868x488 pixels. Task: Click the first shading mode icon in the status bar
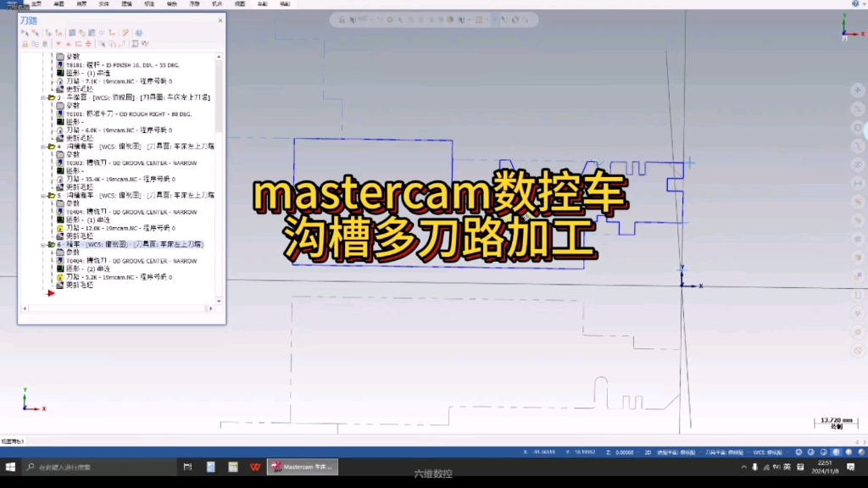(x=798, y=452)
